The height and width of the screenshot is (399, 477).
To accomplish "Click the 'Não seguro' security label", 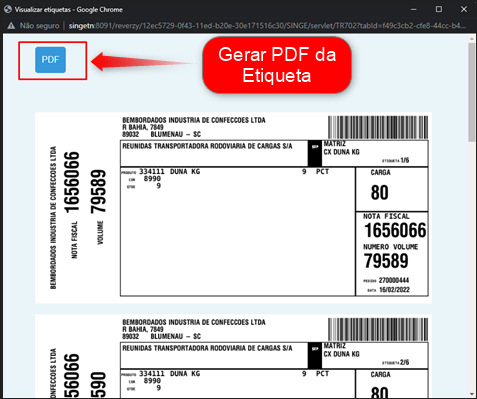I will [x=39, y=26].
